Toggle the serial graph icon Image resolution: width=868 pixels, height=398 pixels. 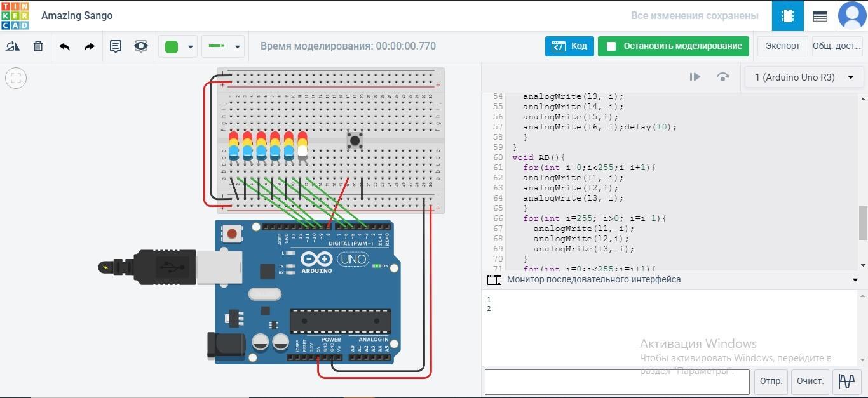click(x=846, y=381)
